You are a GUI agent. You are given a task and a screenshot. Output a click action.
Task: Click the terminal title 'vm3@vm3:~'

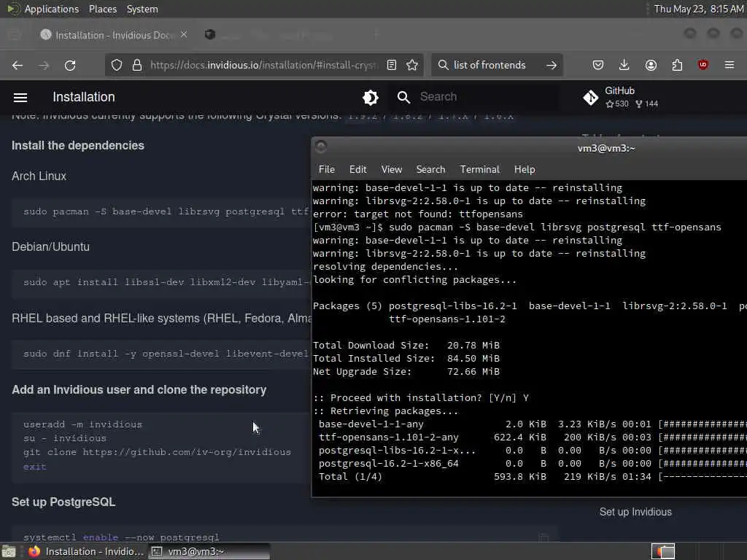click(x=606, y=148)
